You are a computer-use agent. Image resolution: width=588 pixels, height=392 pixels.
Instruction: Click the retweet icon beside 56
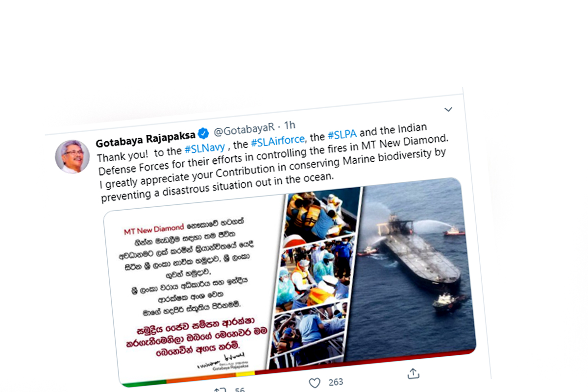click(x=220, y=391)
